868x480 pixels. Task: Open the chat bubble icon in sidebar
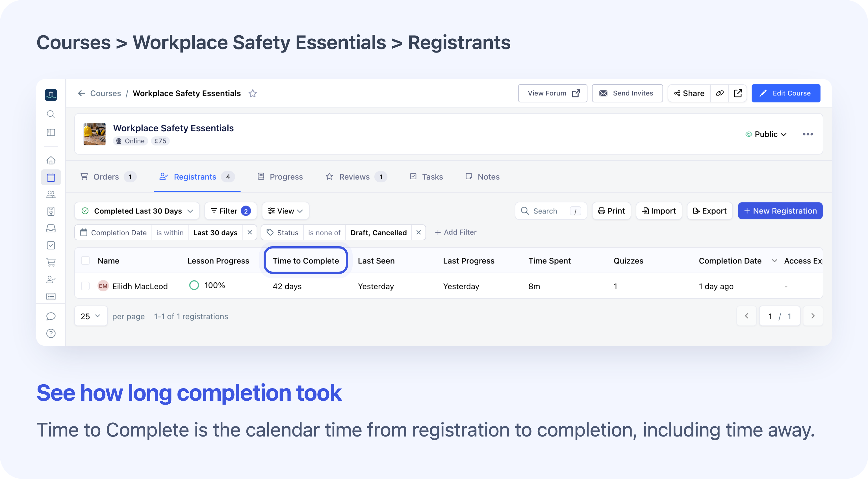tap(51, 317)
